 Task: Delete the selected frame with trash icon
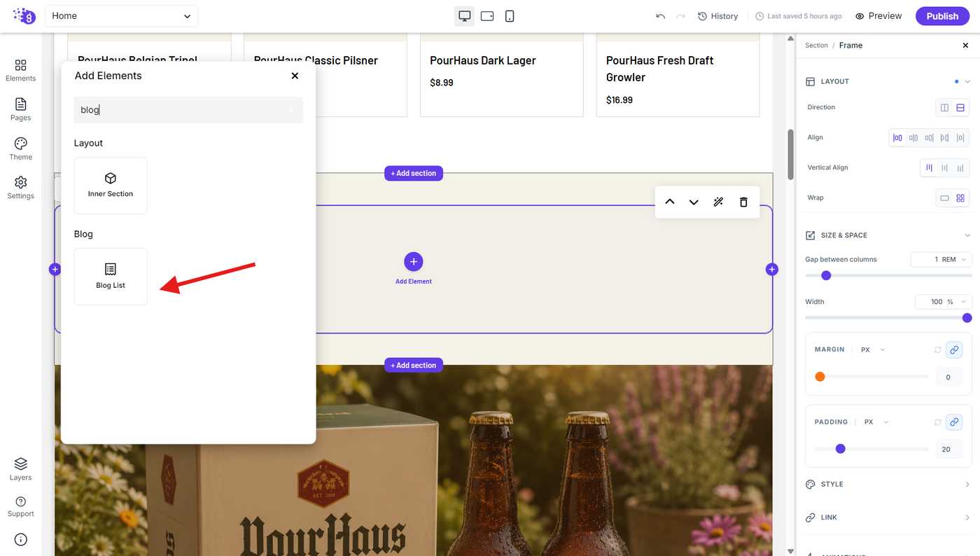743,202
